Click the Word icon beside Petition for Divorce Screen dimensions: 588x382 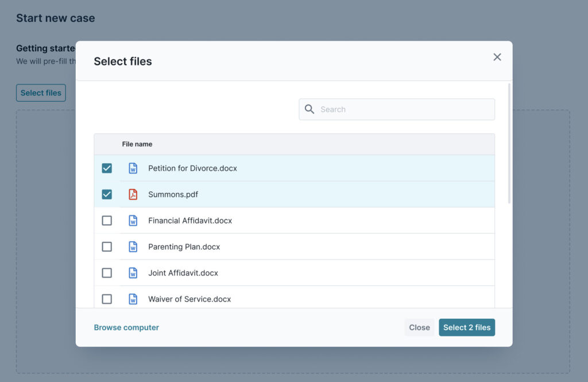click(x=133, y=168)
